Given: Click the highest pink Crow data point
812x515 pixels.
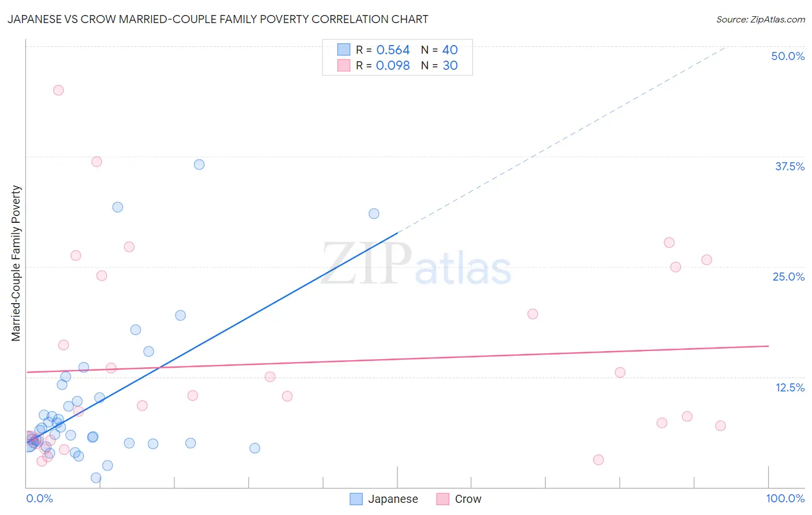Looking at the screenshot, I should tap(58, 90).
